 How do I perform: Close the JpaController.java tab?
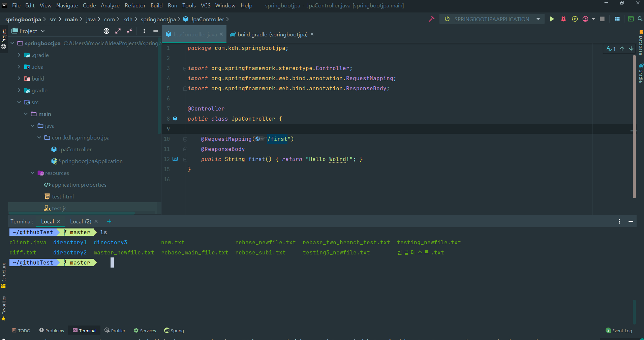pyautogui.click(x=221, y=34)
